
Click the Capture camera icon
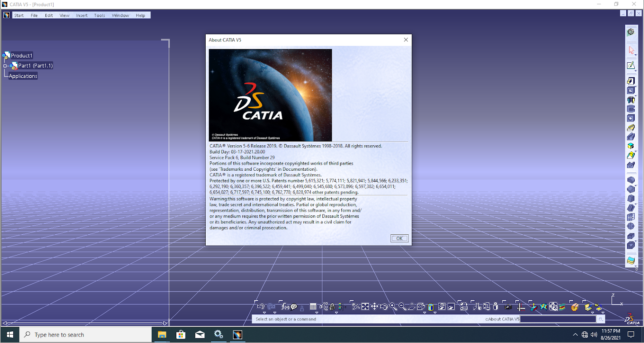[x=508, y=307]
